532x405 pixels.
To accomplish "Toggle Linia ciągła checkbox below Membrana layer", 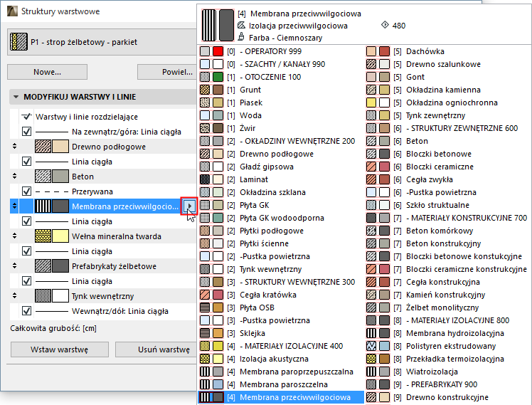I will pyautogui.click(x=26, y=221).
